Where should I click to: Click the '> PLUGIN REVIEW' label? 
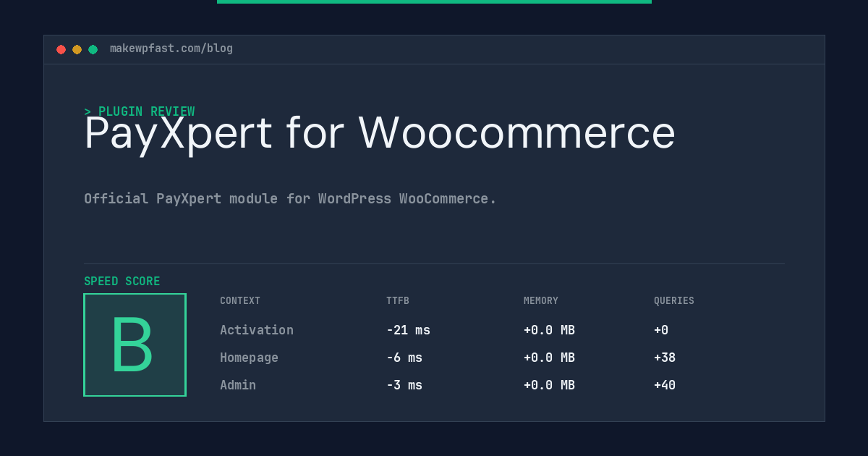point(140,111)
